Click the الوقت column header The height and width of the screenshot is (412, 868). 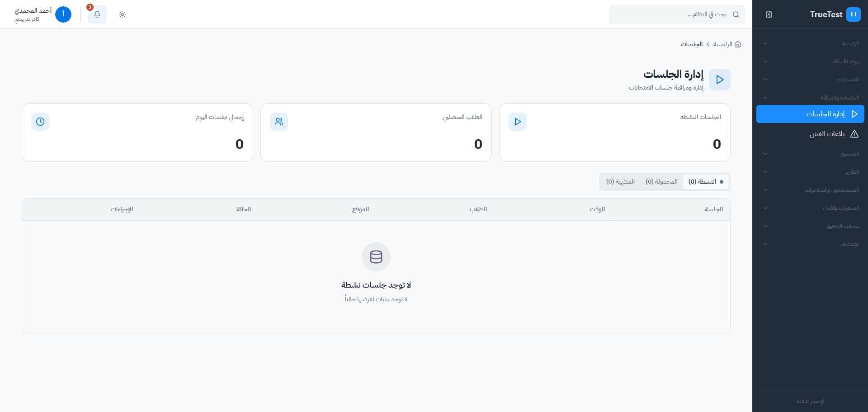[x=597, y=209]
